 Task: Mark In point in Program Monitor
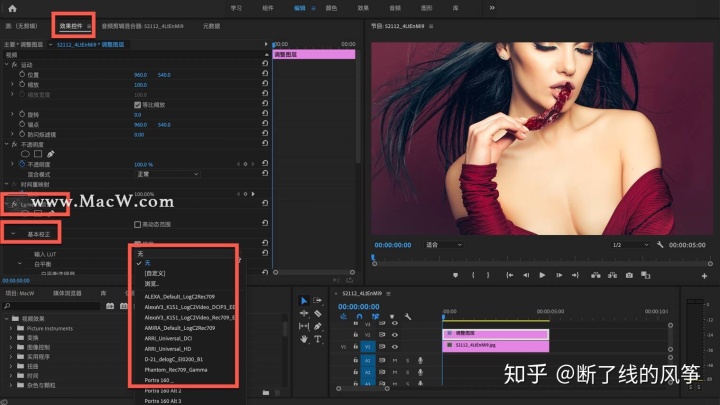pyautogui.click(x=473, y=276)
